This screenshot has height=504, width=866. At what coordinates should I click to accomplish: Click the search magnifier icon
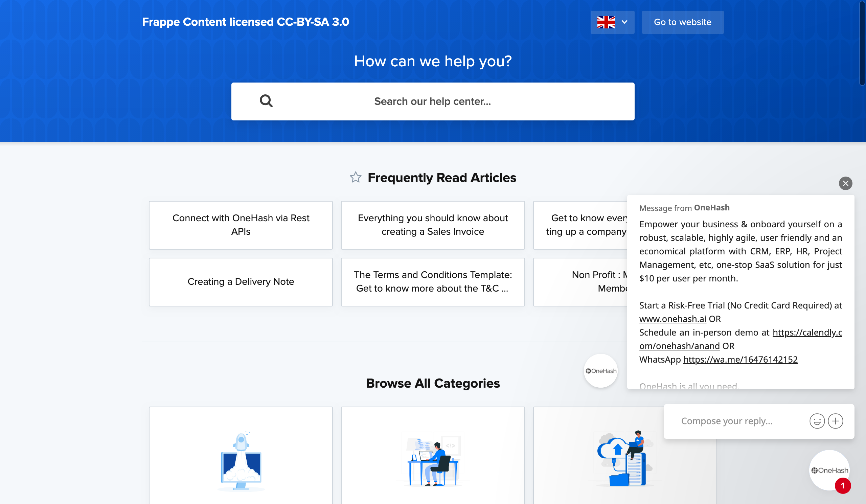coord(266,101)
